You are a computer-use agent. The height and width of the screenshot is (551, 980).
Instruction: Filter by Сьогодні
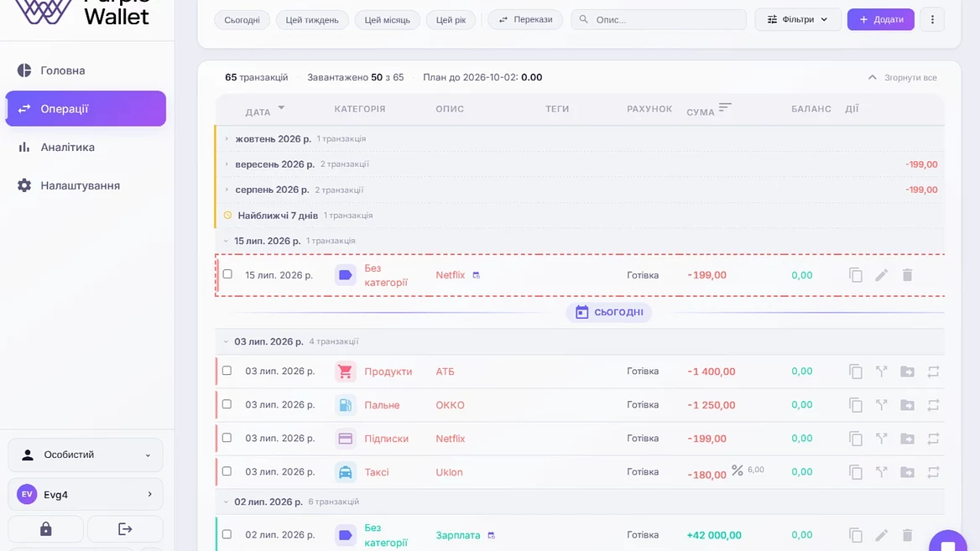tap(242, 20)
